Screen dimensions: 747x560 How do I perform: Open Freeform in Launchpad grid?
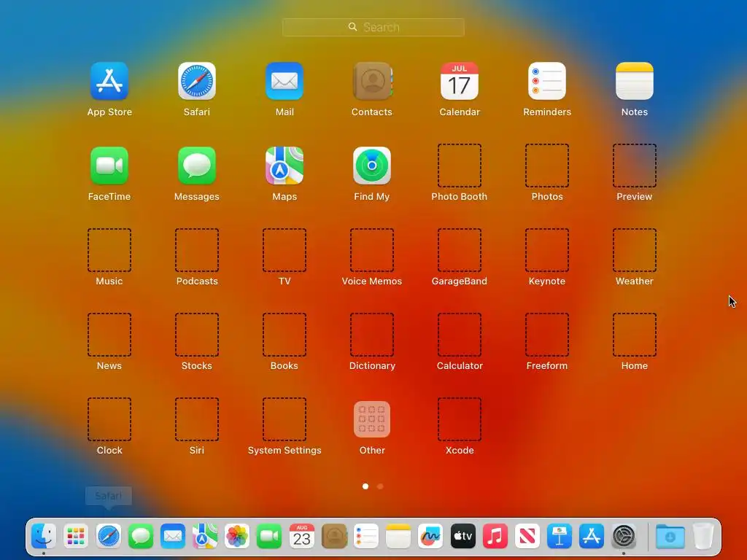coord(547,335)
